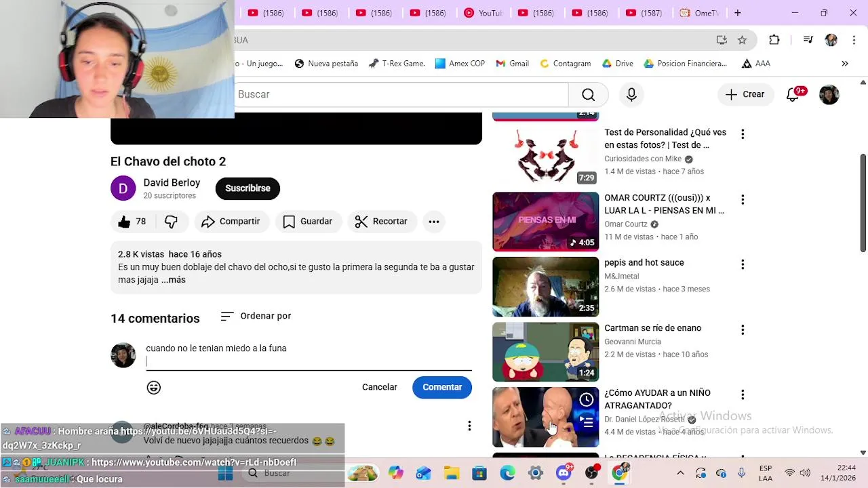Click the install app icon in address bar

click(722, 40)
